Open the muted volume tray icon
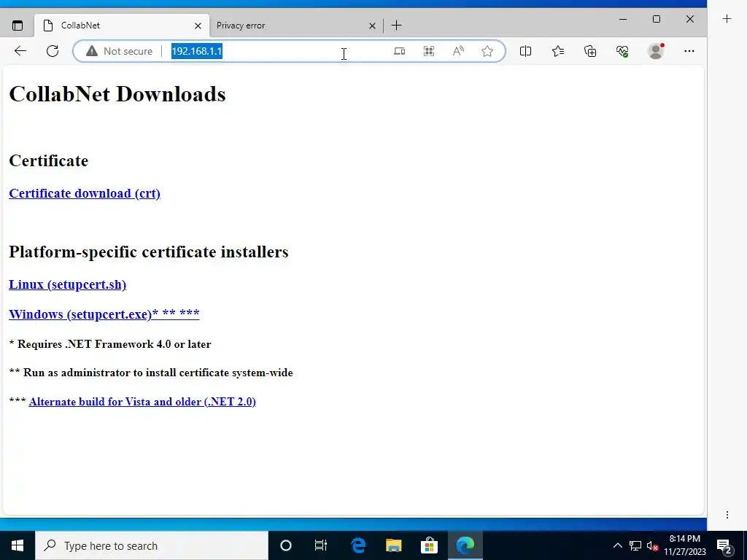The width and height of the screenshot is (747, 560). pyautogui.click(x=653, y=545)
